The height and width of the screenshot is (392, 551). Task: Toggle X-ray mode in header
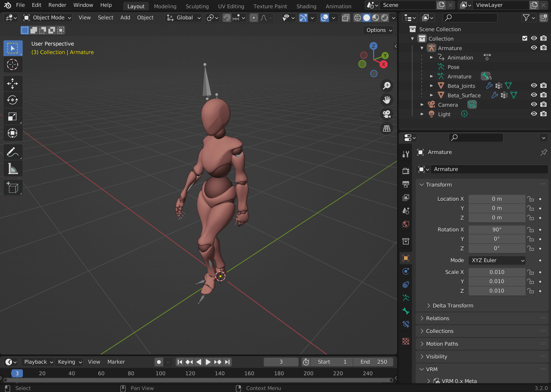tap(345, 18)
